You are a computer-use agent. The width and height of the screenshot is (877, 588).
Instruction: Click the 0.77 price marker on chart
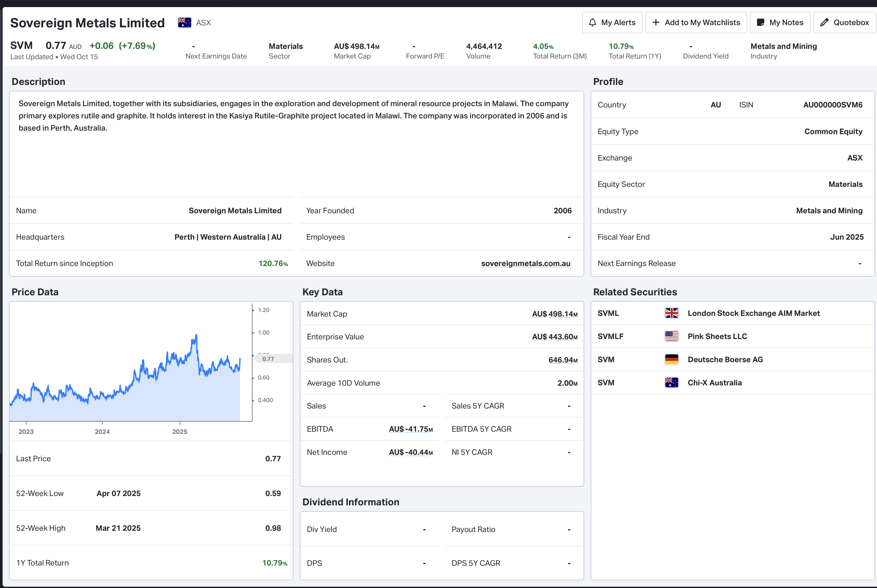click(x=268, y=359)
